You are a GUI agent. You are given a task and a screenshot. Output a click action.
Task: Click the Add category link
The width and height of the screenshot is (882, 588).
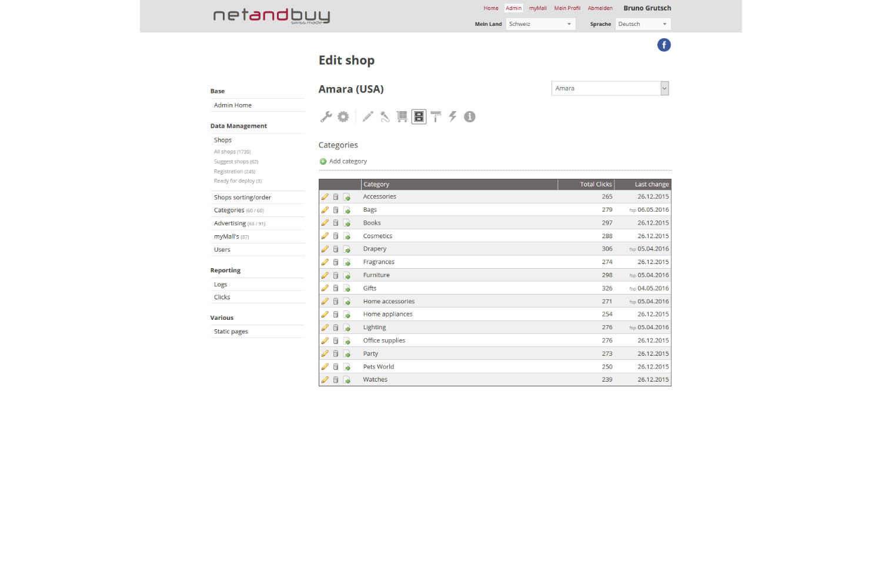point(348,161)
